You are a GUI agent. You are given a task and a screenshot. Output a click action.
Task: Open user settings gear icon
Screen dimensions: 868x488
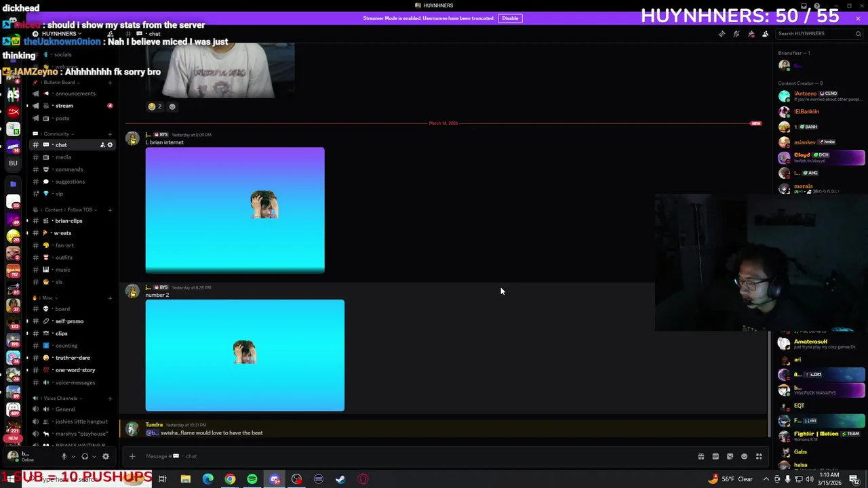tap(105, 457)
